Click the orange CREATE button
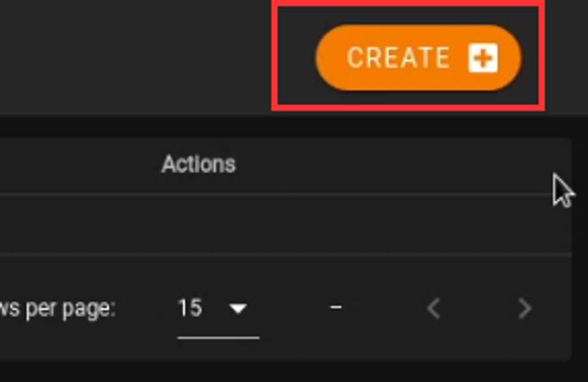This screenshot has height=382, width=588. click(x=418, y=58)
